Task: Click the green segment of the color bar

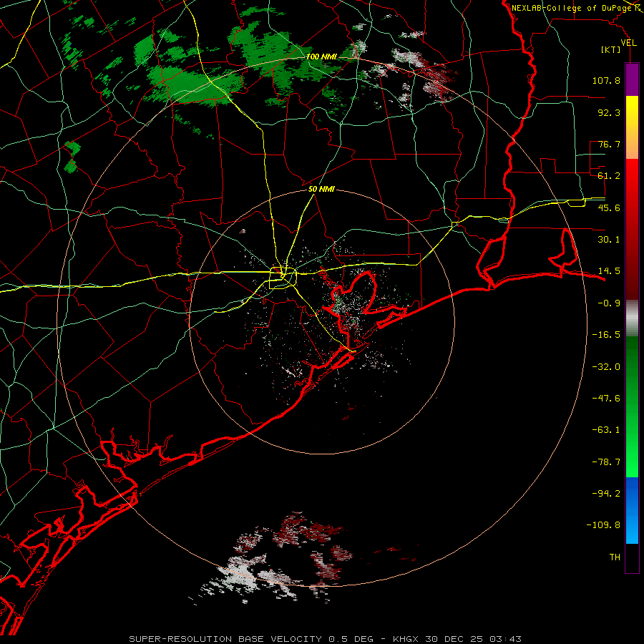Action: 632,406
